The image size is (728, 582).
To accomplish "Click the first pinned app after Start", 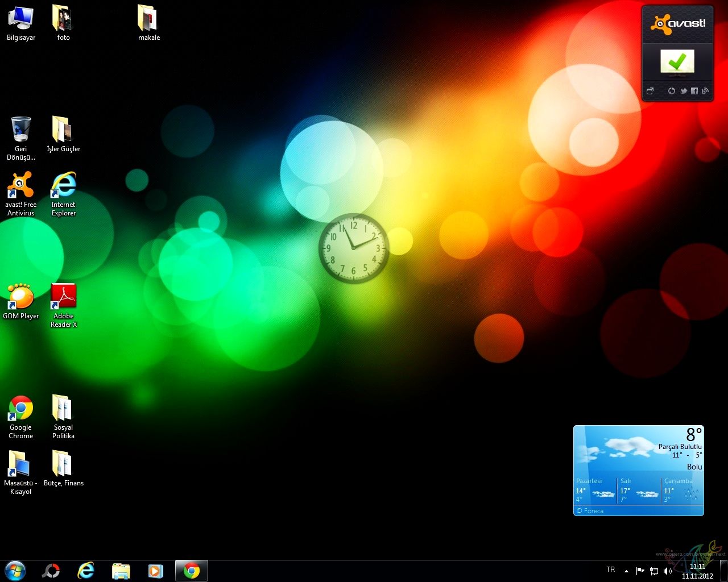I will [51, 571].
